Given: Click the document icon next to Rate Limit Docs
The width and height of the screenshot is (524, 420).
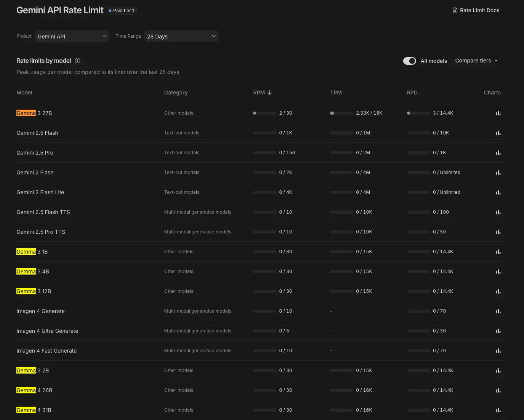Looking at the screenshot, I should (x=455, y=10).
